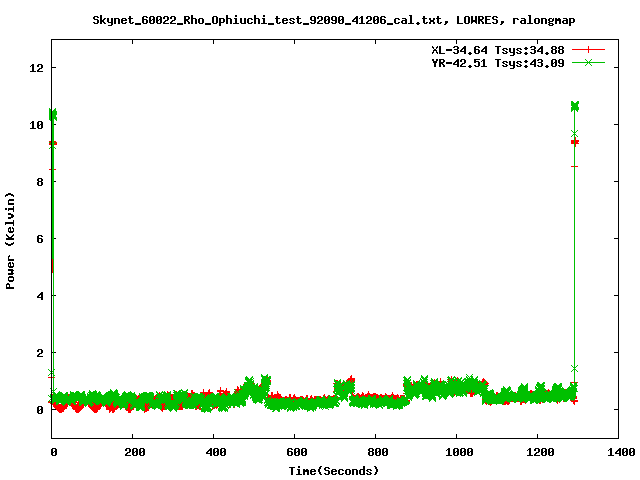The height and width of the screenshot is (480, 640).
Task: Click the y-axis tick label 10
Action: pyautogui.click(x=36, y=125)
